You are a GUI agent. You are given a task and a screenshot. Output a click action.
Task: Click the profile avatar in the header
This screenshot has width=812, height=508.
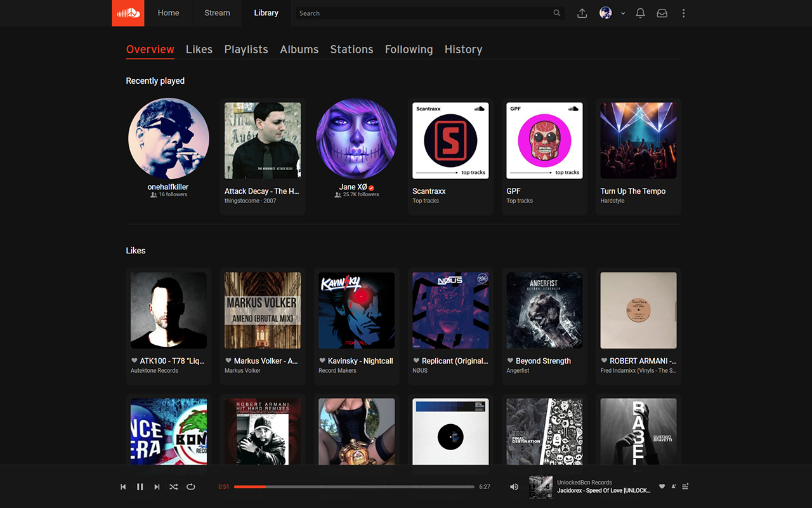606,13
